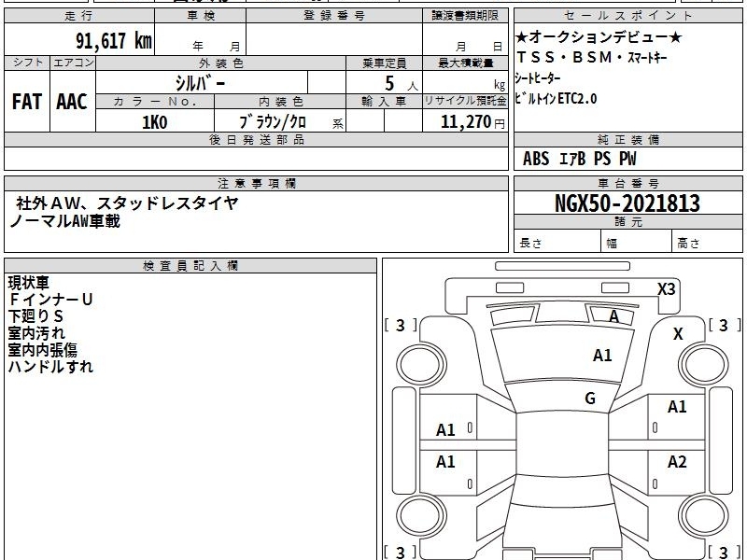Click the リサイクル預託金 header

pos(465,101)
